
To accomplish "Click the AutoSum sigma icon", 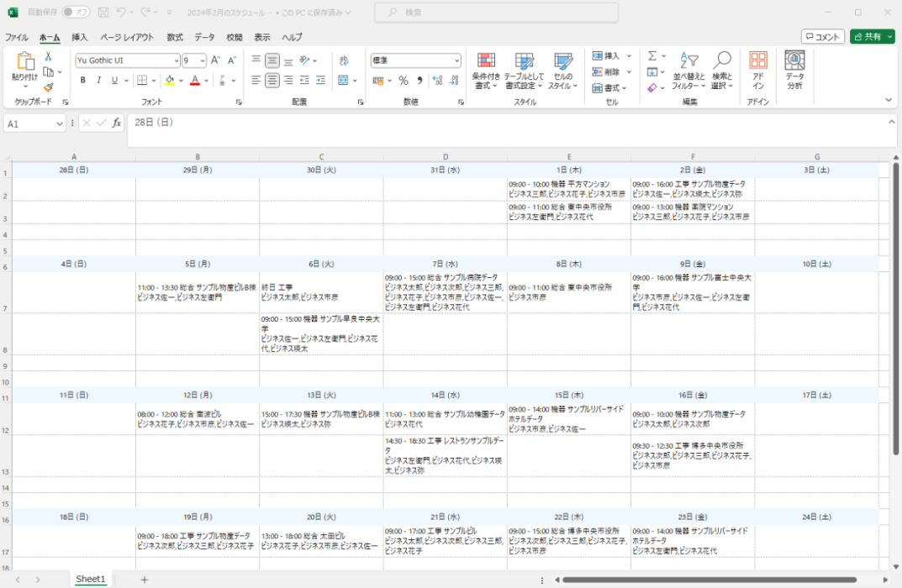I will (652, 55).
